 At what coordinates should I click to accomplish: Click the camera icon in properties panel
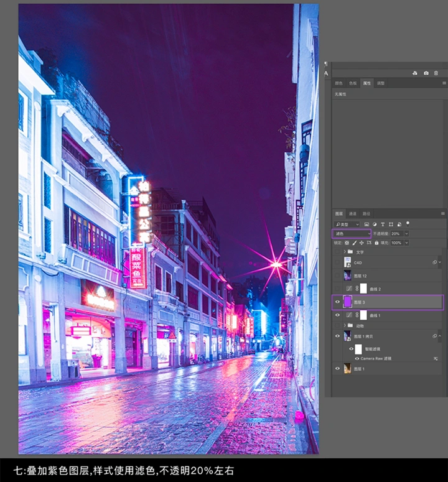pos(426,73)
